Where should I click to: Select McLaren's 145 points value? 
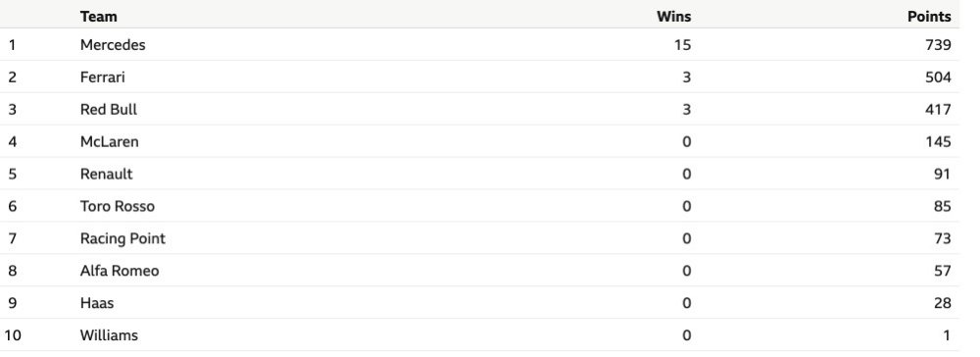tap(938, 142)
